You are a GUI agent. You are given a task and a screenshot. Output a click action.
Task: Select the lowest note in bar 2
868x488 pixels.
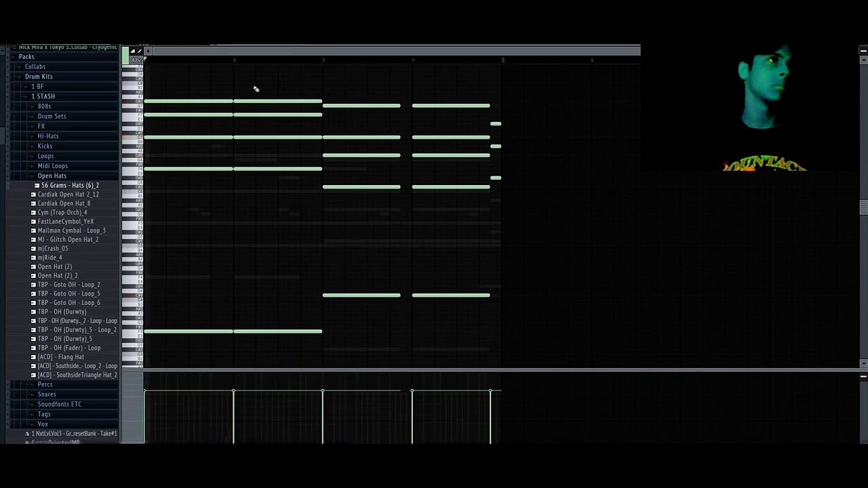coord(277,331)
